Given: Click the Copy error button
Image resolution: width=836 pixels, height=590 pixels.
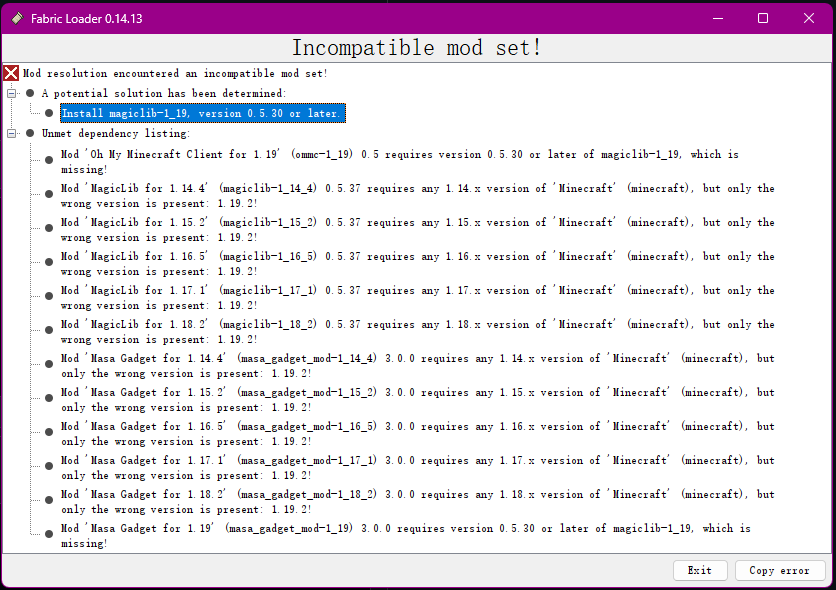Looking at the screenshot, I should tap(780, 570).
